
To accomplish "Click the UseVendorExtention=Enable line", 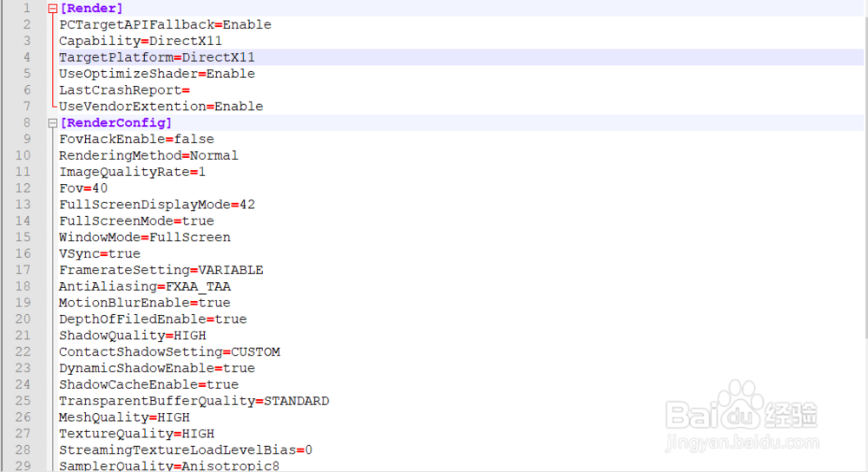I will click(161, 106).
